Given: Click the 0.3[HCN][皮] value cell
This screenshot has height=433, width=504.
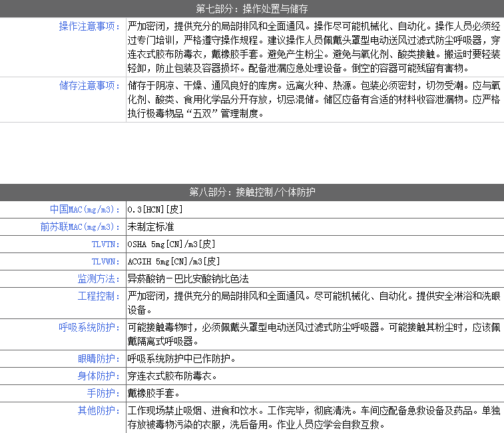Looking at the screenshot, I should (155, 209).
